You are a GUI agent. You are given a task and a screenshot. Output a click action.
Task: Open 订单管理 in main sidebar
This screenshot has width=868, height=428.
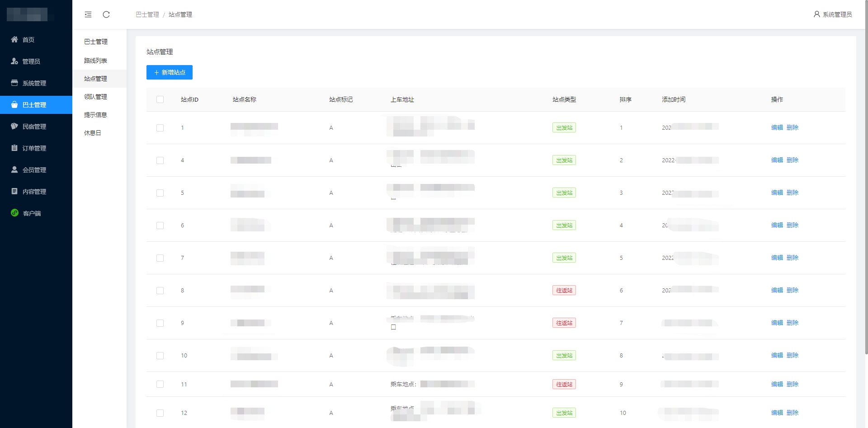pos(36,148)
